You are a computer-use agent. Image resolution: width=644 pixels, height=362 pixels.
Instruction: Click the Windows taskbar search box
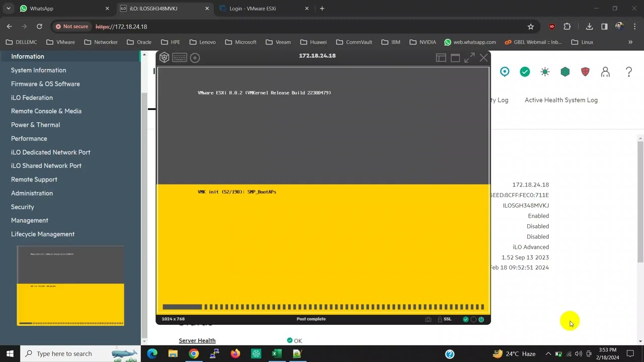coord(80,353)
